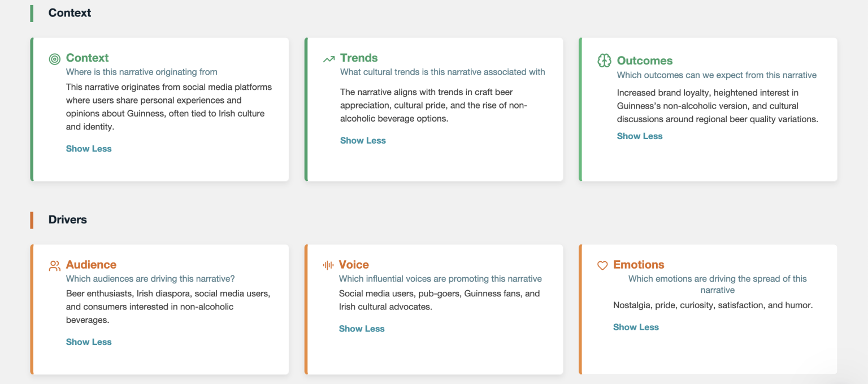
Task: Click the green Context card title
Action: point(87,58)
